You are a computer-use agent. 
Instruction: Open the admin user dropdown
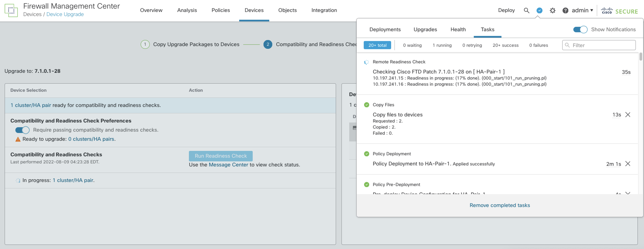click(x=582, y=10)
